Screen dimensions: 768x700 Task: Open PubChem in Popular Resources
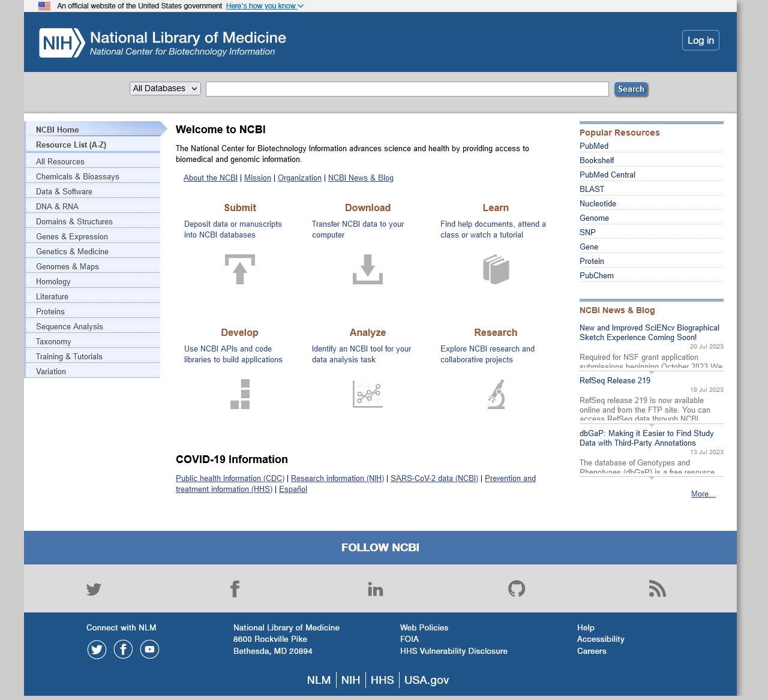pos(596,275)
